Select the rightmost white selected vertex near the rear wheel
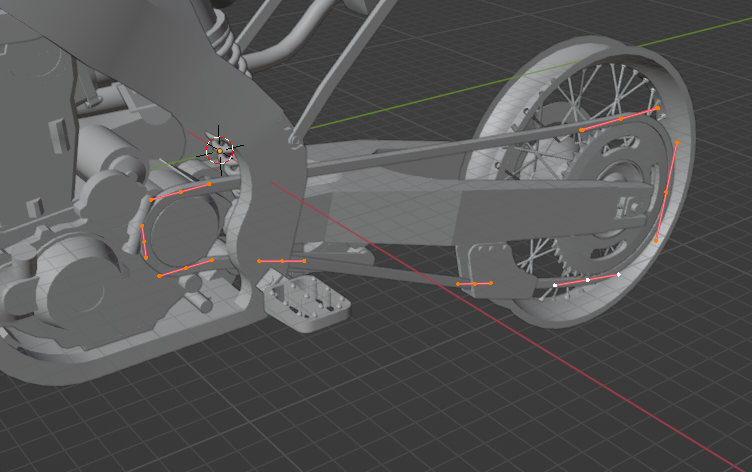This screenshot has width=752, height=472. (619, 275)
